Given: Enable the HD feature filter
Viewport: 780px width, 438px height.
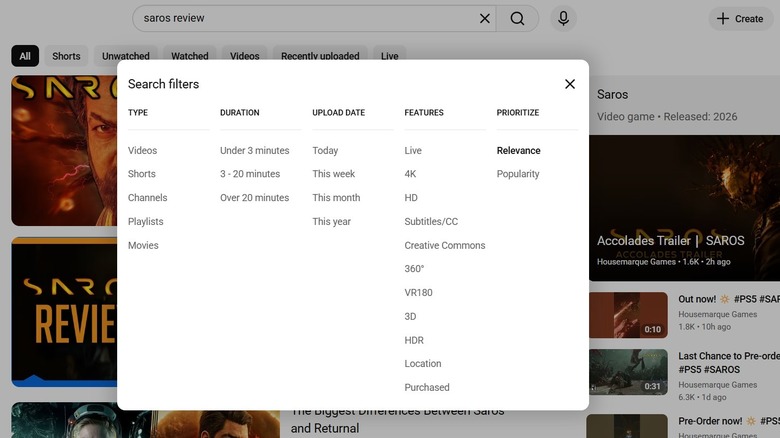Looking at the screenshot, I should [x=411, y=198].
